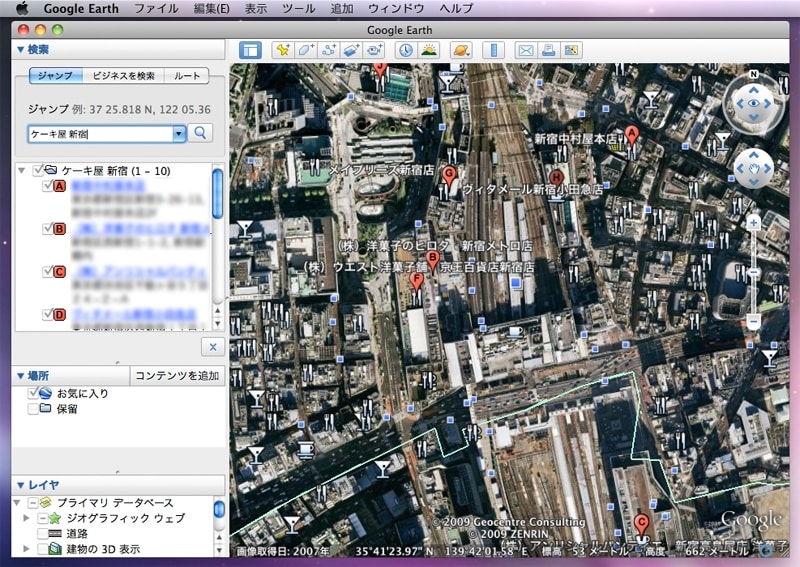
Task: Expand the 建物の 3D 表示 layer
Action: coord(27,549)
